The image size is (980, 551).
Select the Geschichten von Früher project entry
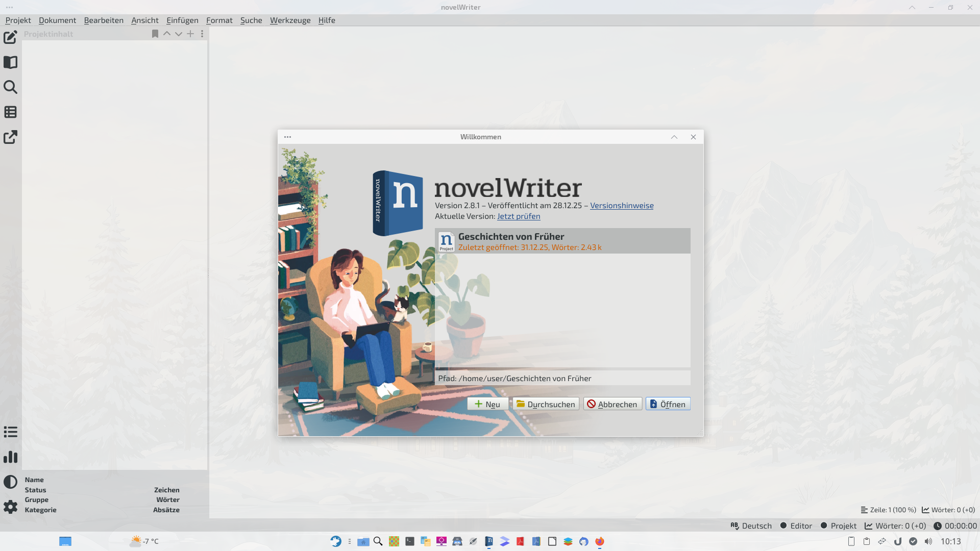[x=562, y=241]
